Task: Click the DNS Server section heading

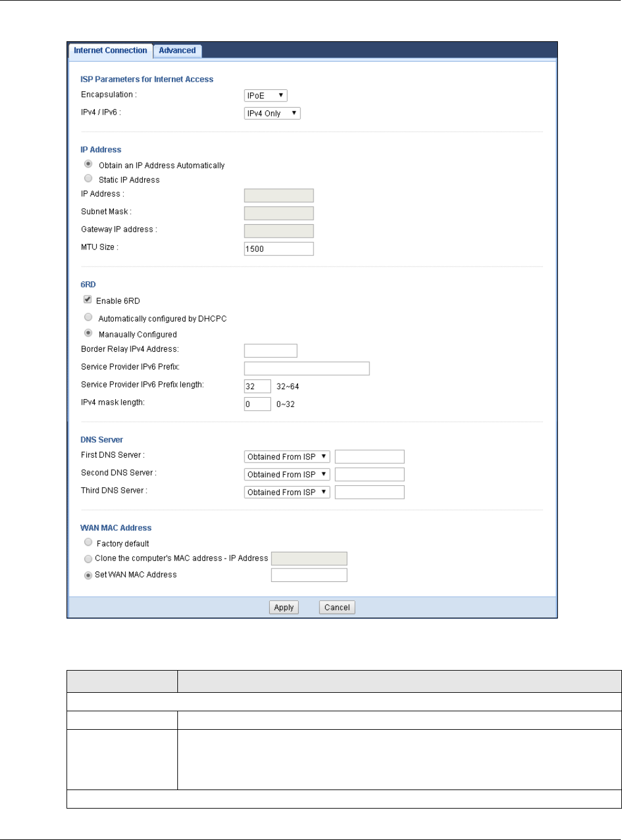Action: (x=102, y=440)
